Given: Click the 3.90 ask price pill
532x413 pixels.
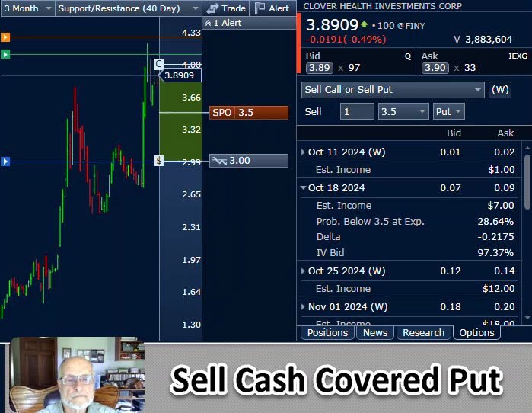Looking at the screenshot, I should coord(435,69).
